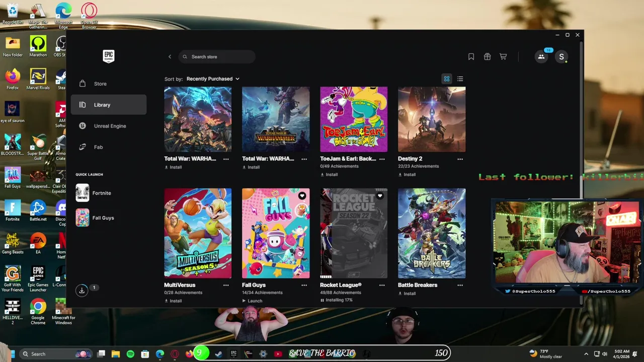Image resolution: width=644 pixels, height=362 pixels.
Task: Open the gift redeem icon
Action: [487, 57]
